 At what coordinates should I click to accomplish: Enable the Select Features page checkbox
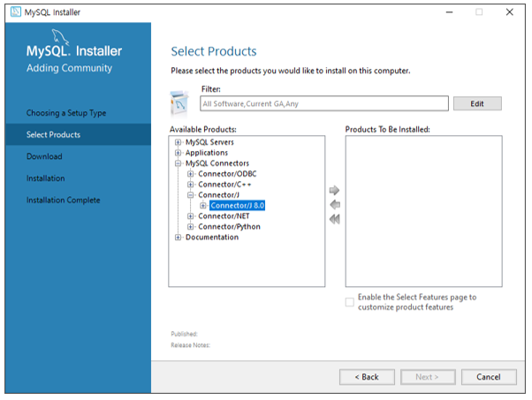point(349,302)
